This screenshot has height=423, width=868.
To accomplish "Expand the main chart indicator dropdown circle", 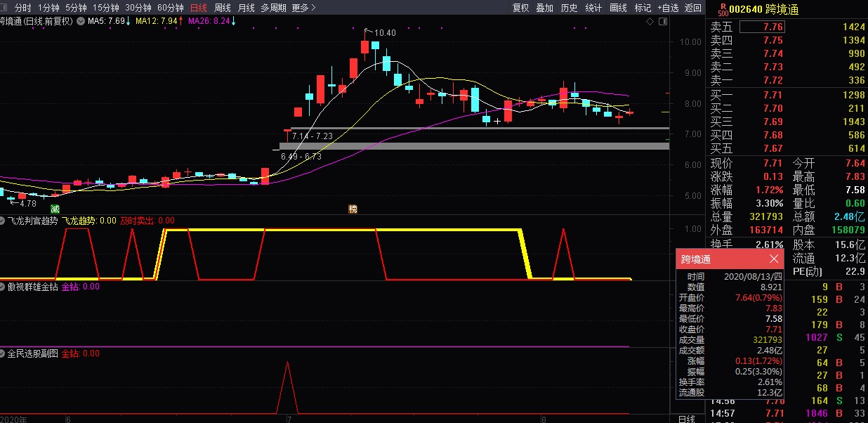I will click(81, 21).
